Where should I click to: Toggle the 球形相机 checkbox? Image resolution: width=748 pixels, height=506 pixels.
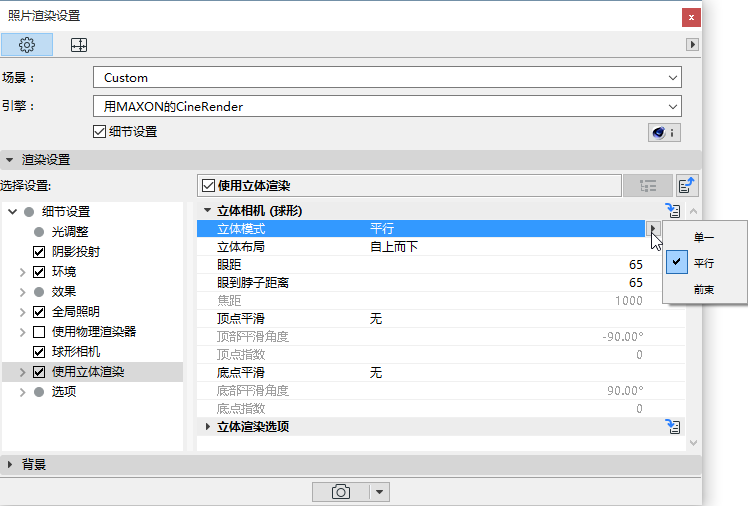point(39,352)
